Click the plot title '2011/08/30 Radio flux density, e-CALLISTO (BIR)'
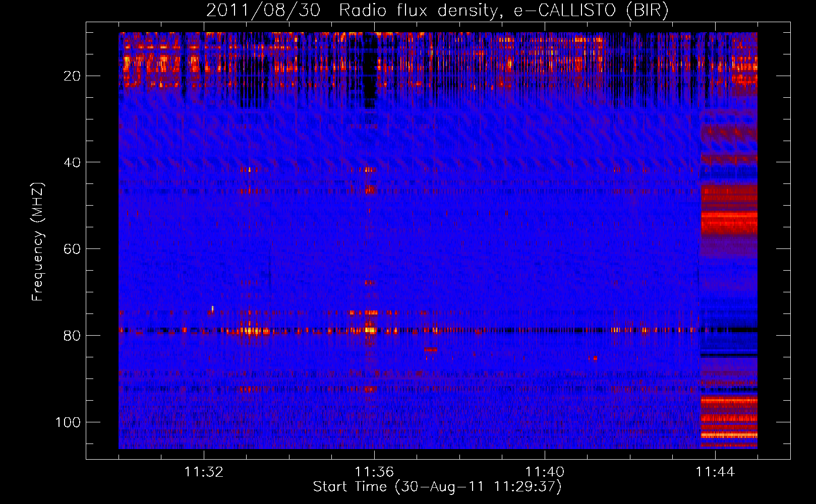Image resolution: width=816 pixels, height=504 pixels. [x=437, y=10]
